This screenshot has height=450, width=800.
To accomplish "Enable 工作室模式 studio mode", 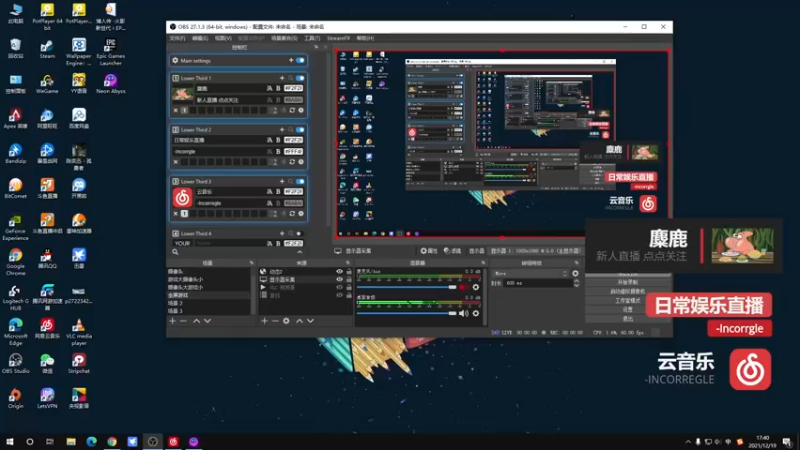I will pyautogui.click(x=628, y=301).
